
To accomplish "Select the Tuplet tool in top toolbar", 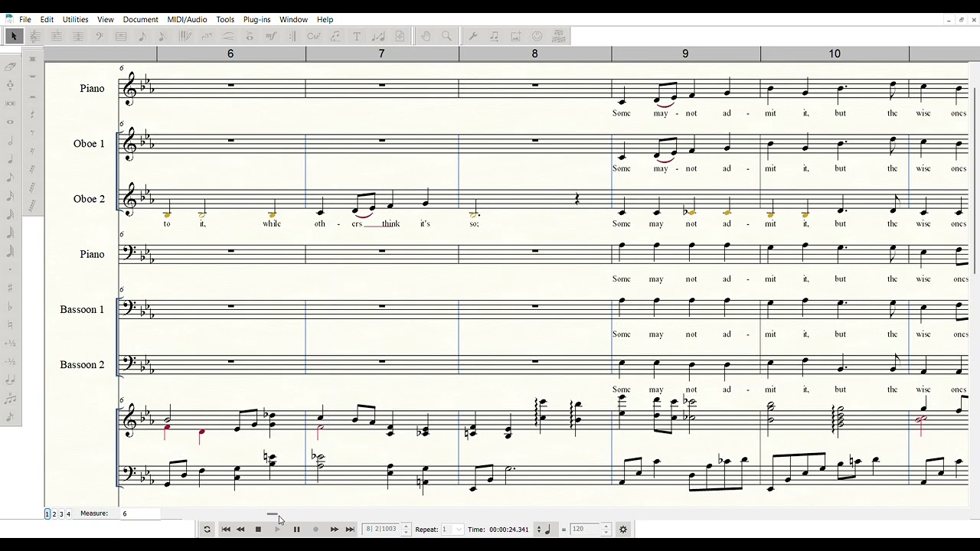I will click(207, 36).
